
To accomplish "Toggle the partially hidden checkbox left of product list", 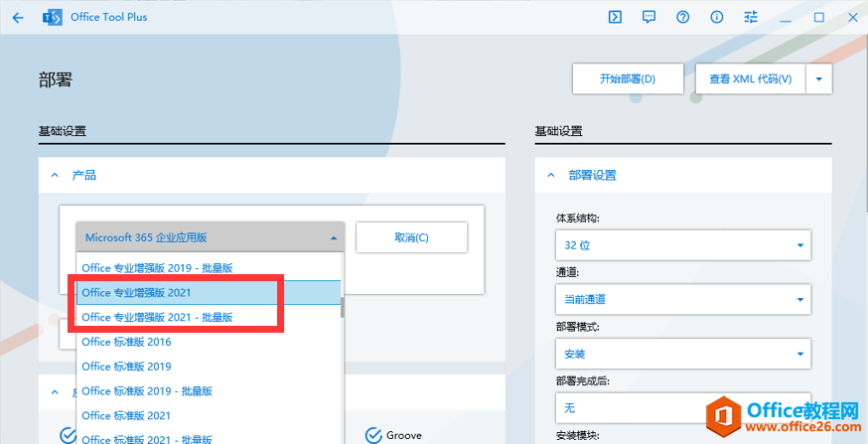I will pyautogui.click(x=68, y=435).
